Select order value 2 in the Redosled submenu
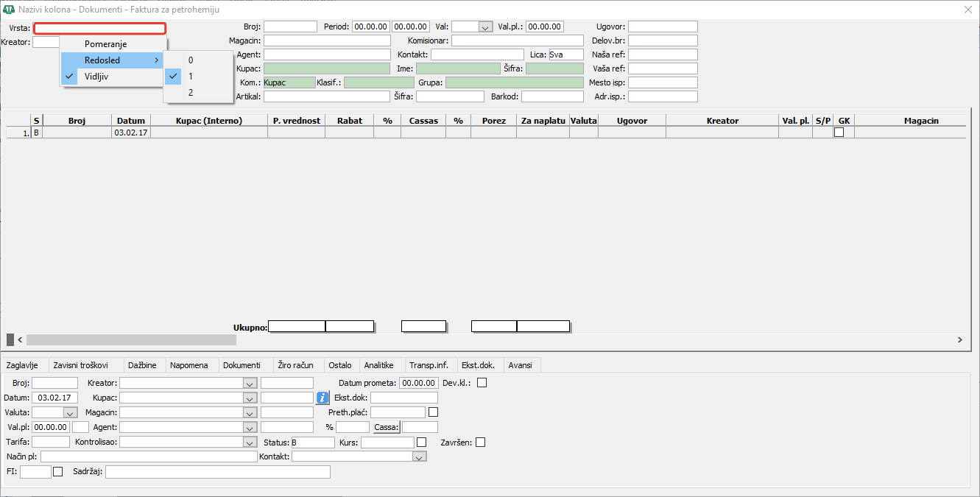The height and width of the screenshot is (497, 980). 191,93
